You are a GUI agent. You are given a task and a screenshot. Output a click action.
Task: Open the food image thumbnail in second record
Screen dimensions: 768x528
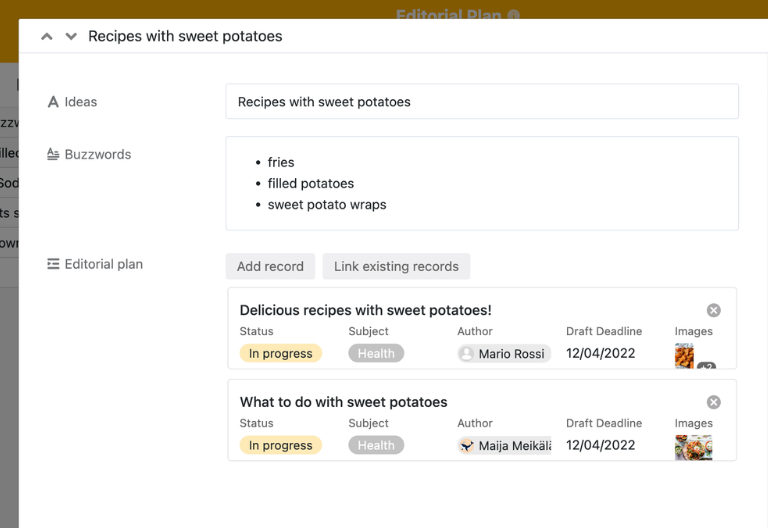(693, 446)
